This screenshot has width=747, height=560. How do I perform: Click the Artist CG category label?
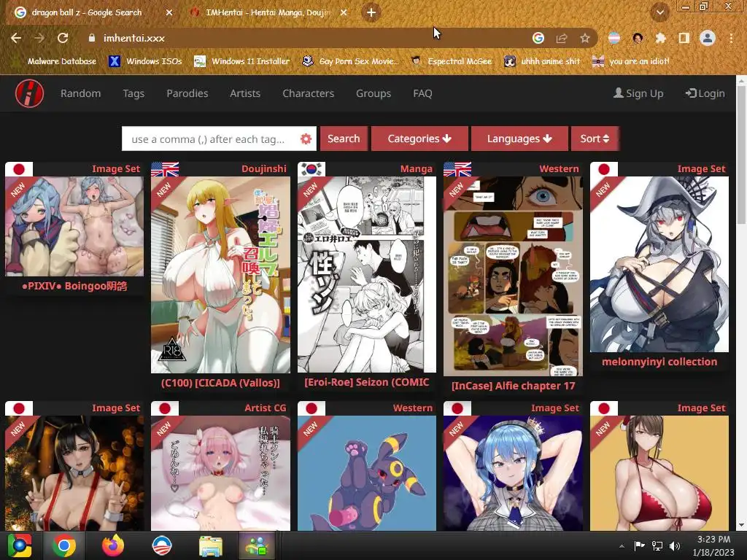click(x=266, y=408)
